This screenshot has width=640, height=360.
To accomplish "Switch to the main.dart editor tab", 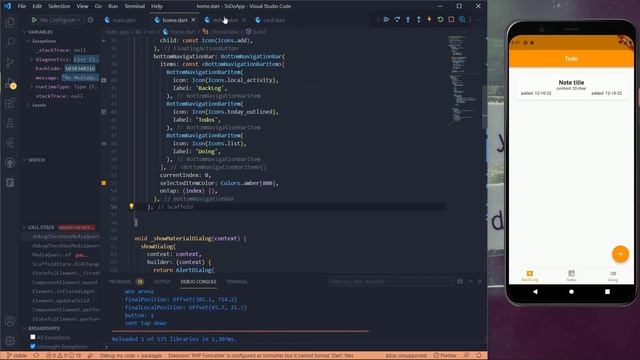I will pyautogui.click(x=124, y=20).
